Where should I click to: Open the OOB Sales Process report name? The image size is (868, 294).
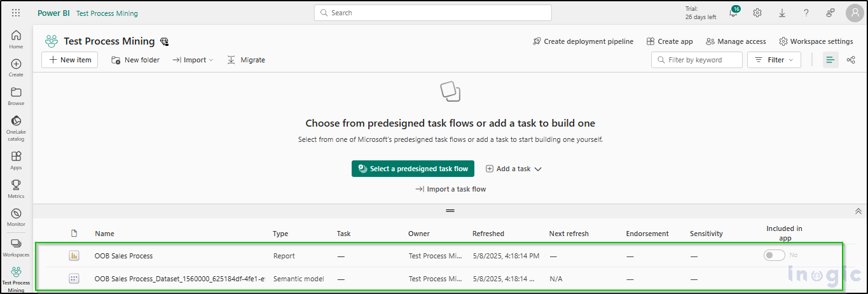pos(123,256)
